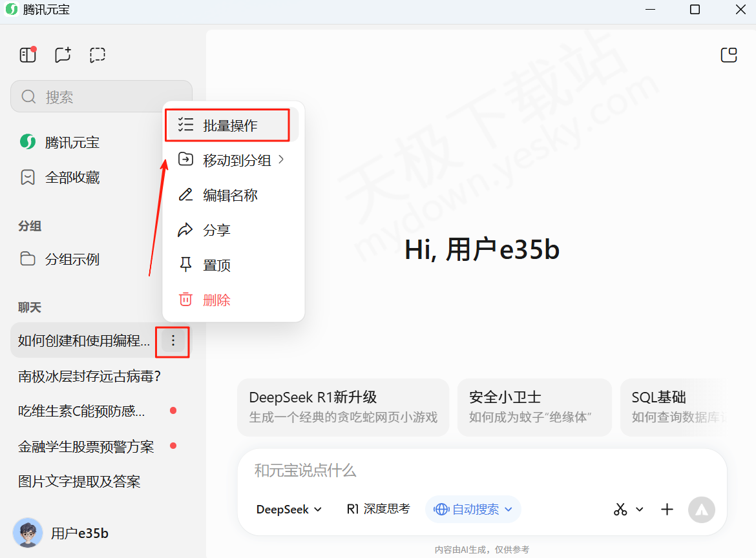Expand the 自动搜索 dropdown chevron
756x558 pixels.
[x=508, y=510]
